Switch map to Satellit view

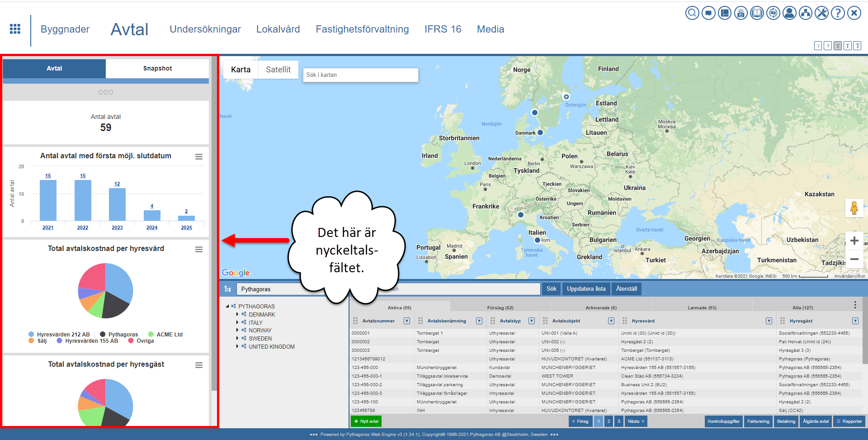[x=278, y=70]
